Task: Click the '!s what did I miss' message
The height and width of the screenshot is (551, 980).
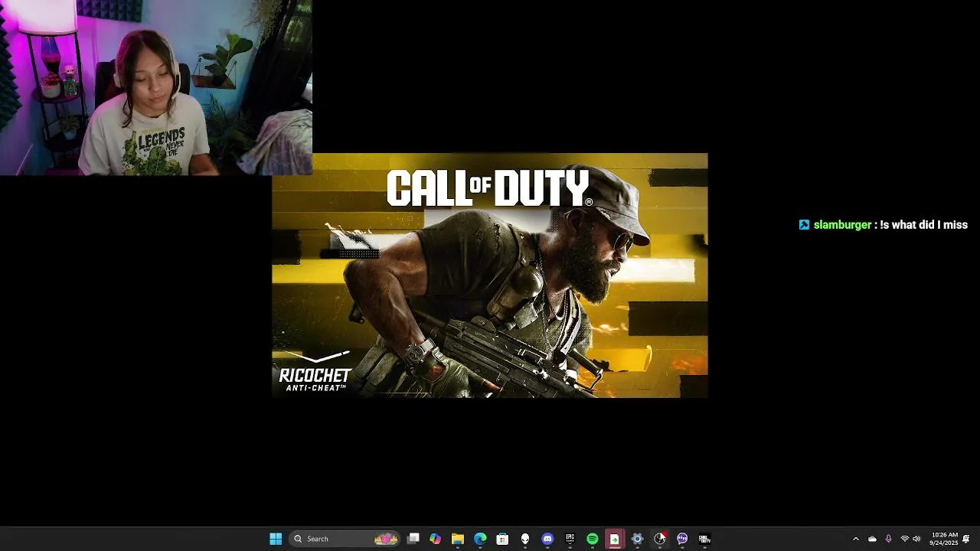Action: coord(924,225)
